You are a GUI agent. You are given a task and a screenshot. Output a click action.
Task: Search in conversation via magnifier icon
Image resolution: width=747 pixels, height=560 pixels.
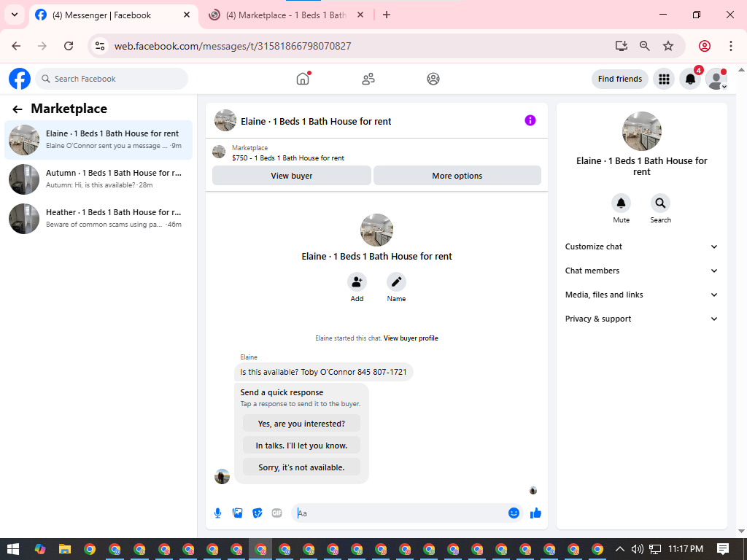[x=660, y=203]
